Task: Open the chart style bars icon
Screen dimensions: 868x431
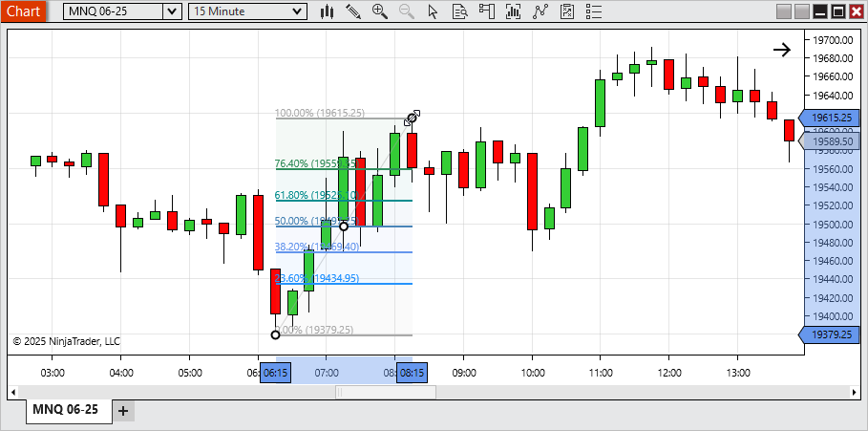Action: 327,11
